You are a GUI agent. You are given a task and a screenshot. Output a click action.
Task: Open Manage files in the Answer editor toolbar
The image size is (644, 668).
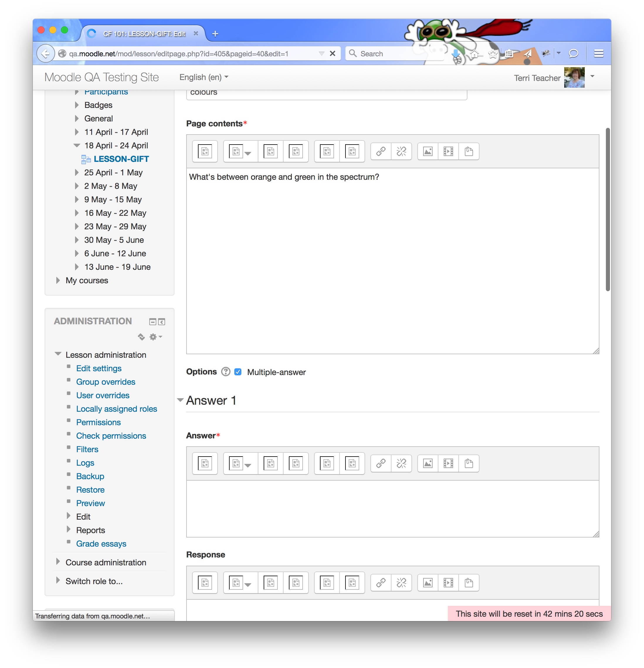pos(468,464)
